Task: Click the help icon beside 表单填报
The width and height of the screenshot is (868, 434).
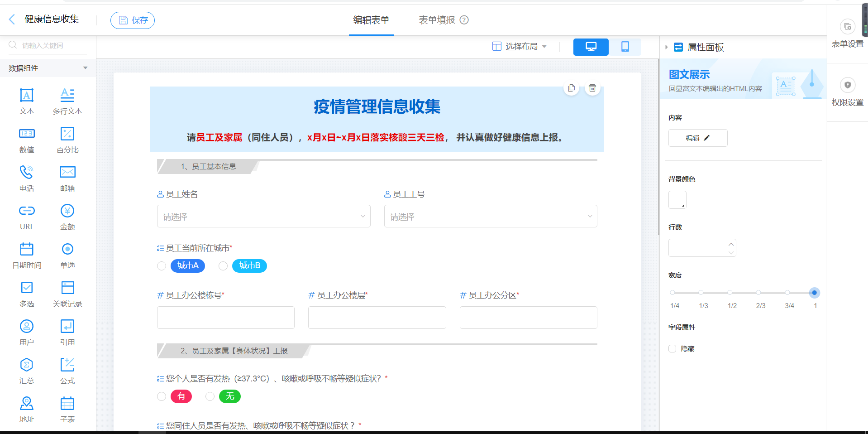Action: [464, 20]
